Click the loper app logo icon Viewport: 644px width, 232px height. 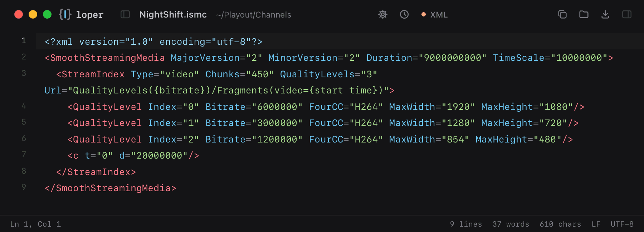tap(65, 14)
